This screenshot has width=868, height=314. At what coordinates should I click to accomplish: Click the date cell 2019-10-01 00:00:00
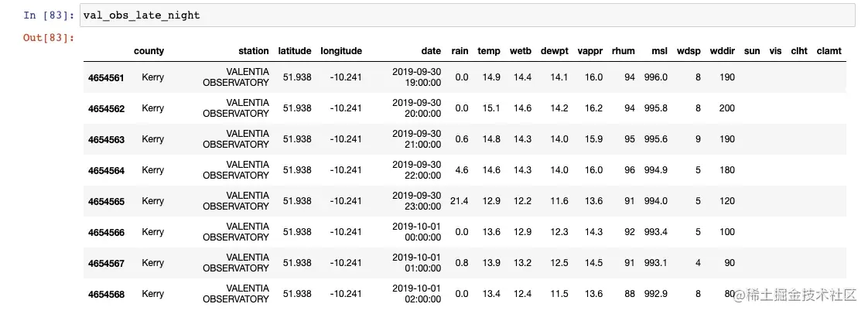(416, 232)
